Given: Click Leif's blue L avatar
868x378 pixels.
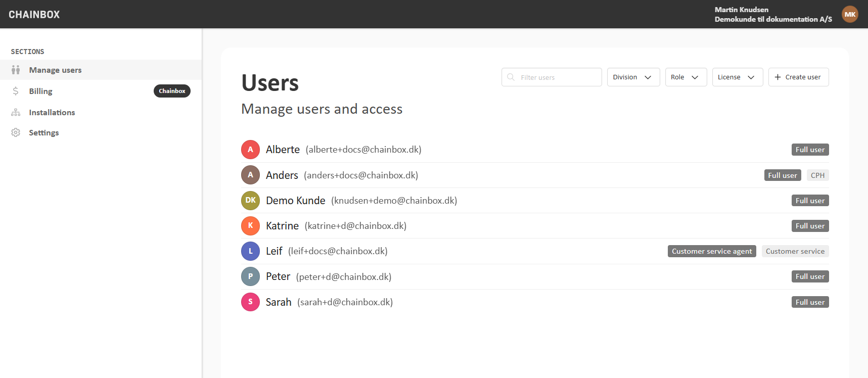Looking at the screenshot, I should (250, 251).
